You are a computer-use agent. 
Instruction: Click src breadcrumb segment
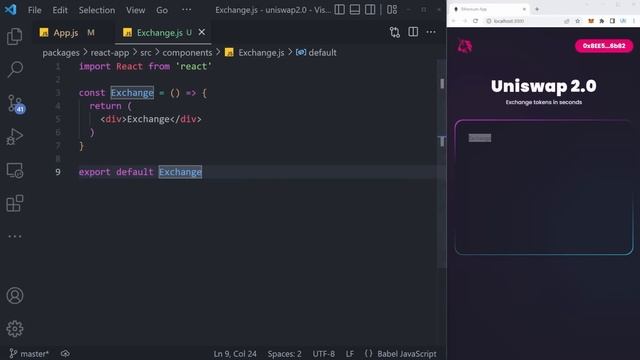click(146, 53)
